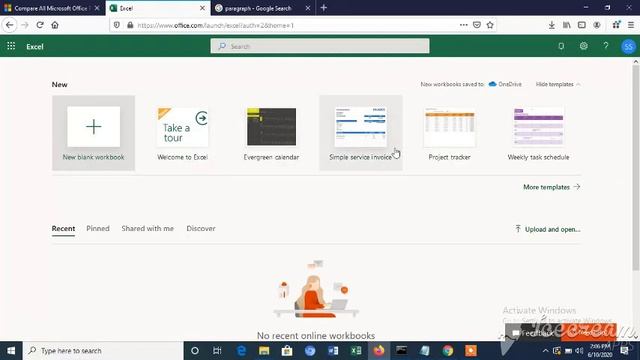This screenshot has width=640, height=360.
Task: Open the Windows Start menu
Action: (x=11, y=351)
